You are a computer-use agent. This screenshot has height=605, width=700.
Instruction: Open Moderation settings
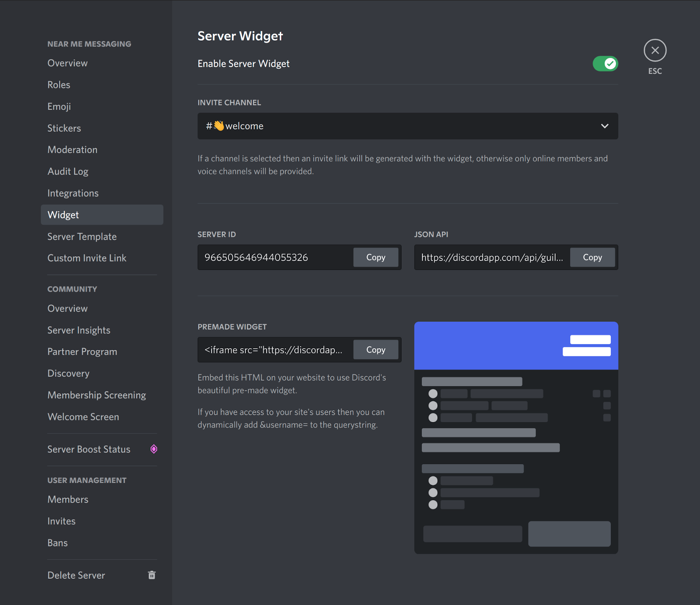[72, 149]
